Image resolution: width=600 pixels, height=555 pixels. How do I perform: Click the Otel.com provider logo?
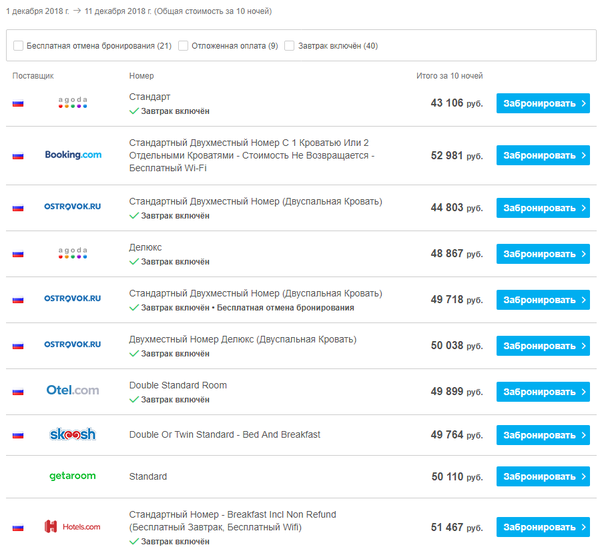point(73,390)
